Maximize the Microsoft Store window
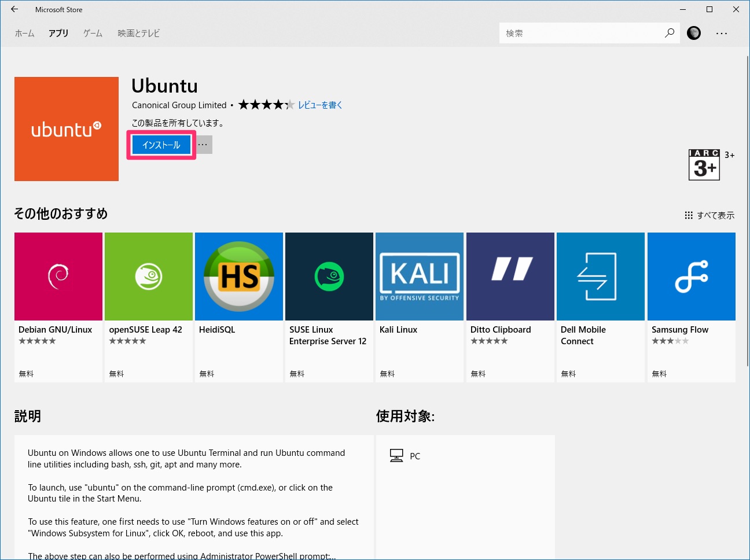Screen dimensions: 750x560 pyautogui.click(x=709, y=9)
